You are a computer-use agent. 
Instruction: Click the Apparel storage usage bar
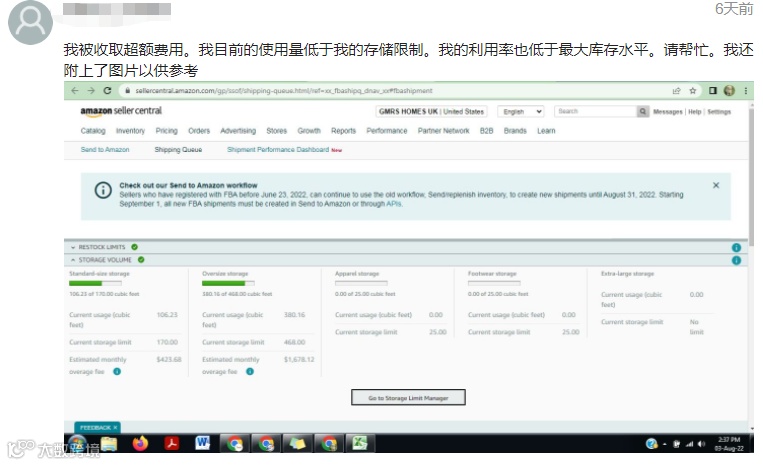pyautogui.click(x=361, y=283)
